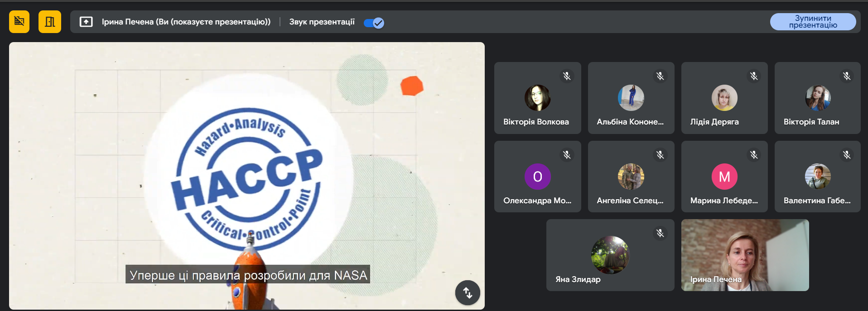Select Ангеліна Селец... avatar photo
Viewport: 868px width, 311px height.
[x=631, y=177]
